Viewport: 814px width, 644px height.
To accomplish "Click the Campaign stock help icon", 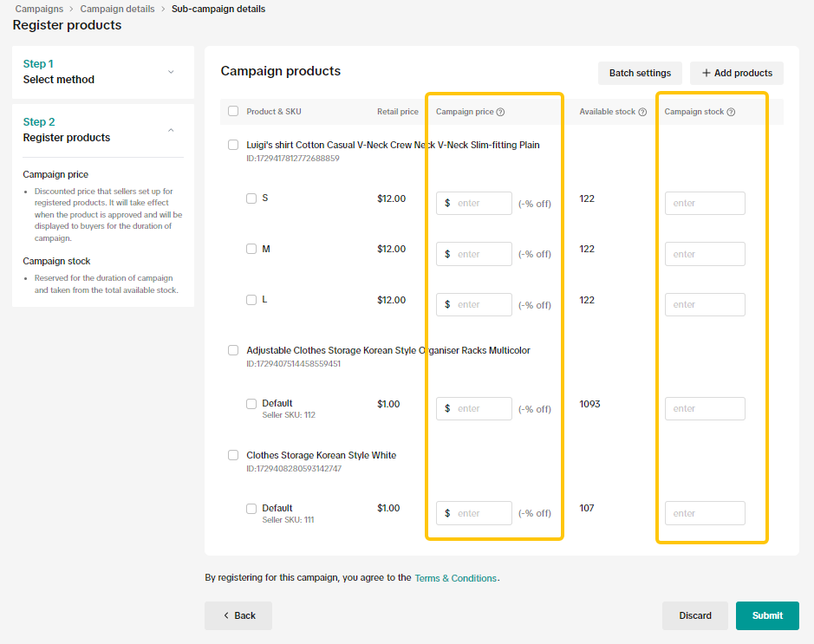I will (731, 112).
